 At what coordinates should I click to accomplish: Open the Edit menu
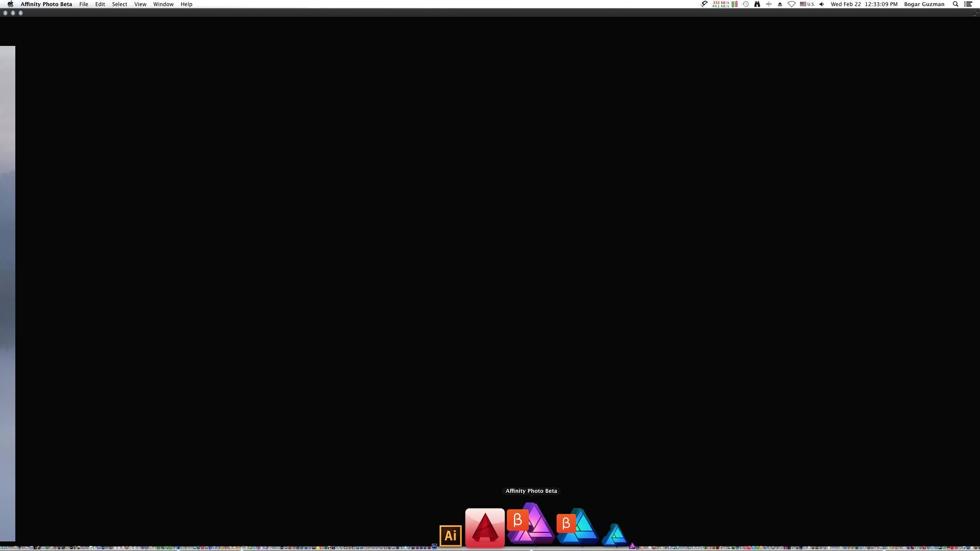point(100,4)
